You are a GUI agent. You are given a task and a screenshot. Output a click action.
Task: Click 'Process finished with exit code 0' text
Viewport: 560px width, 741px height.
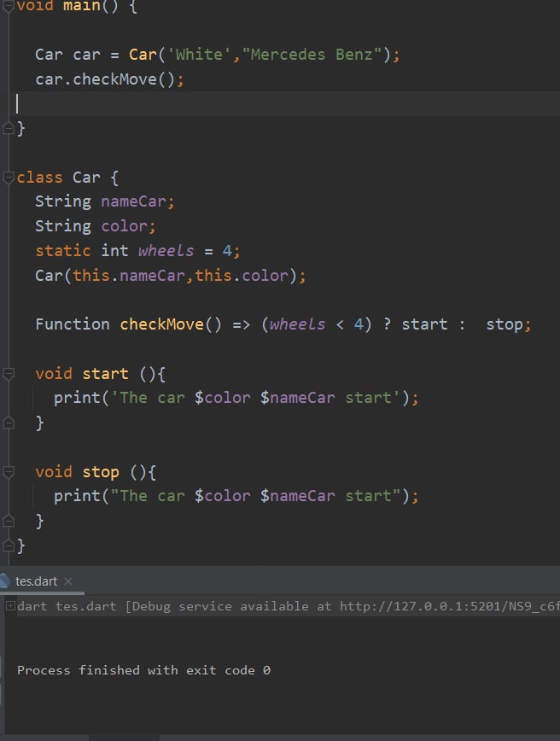(x=143, y=670)
